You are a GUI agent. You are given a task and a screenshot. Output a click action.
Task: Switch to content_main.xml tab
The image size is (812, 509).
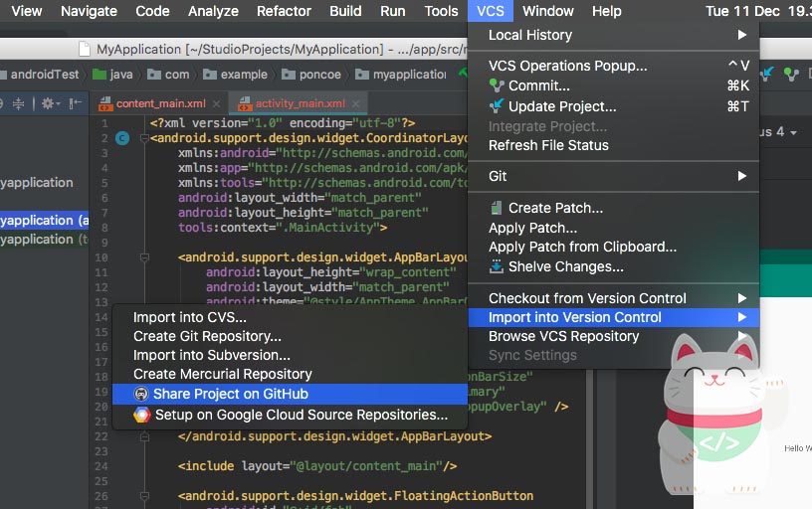point(160,104)
